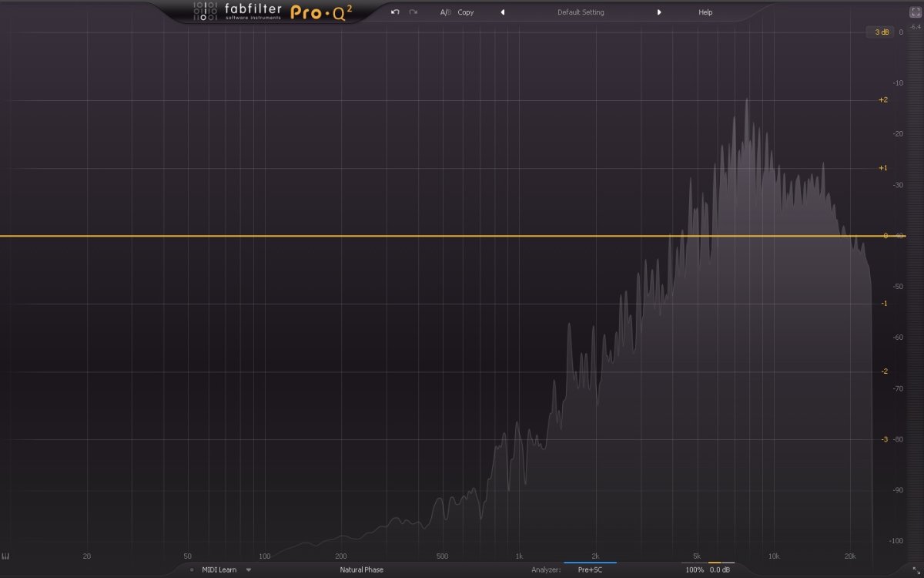
Task: Undo the last change
Action: 395,12
